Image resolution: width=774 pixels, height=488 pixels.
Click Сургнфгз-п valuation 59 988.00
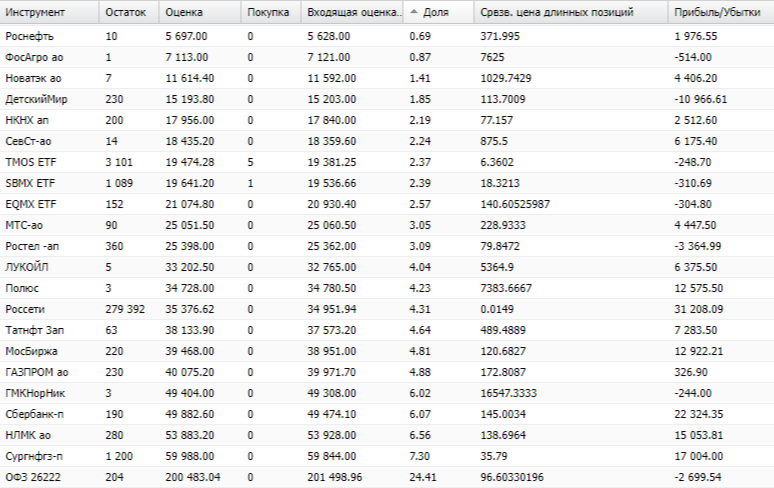[x=190, y=456]
